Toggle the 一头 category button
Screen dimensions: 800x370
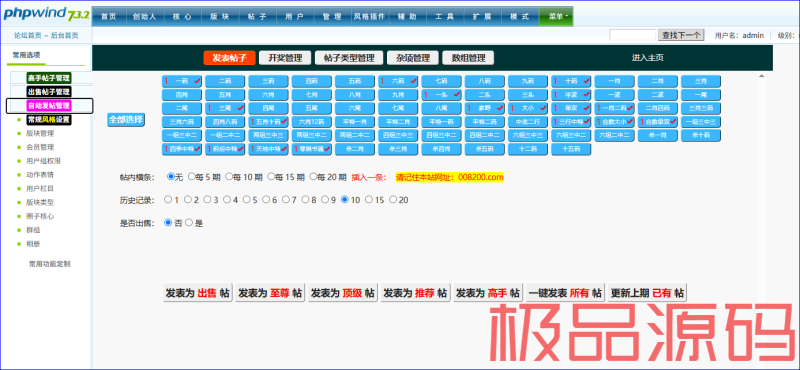click(442, 94)
